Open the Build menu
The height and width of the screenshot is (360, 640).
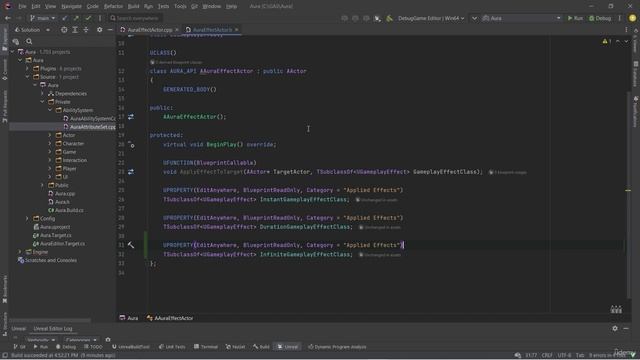pyautogui.click(x=133, y=6)
